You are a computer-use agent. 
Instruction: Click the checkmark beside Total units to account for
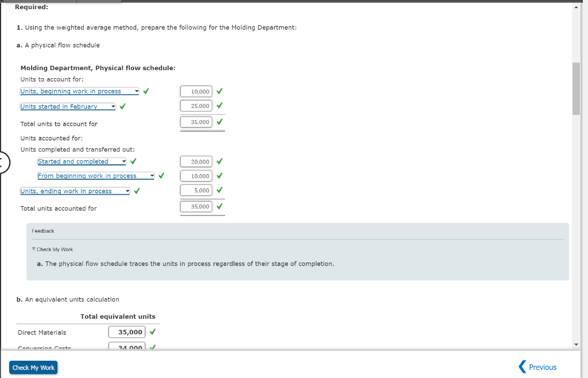point(219,122)
